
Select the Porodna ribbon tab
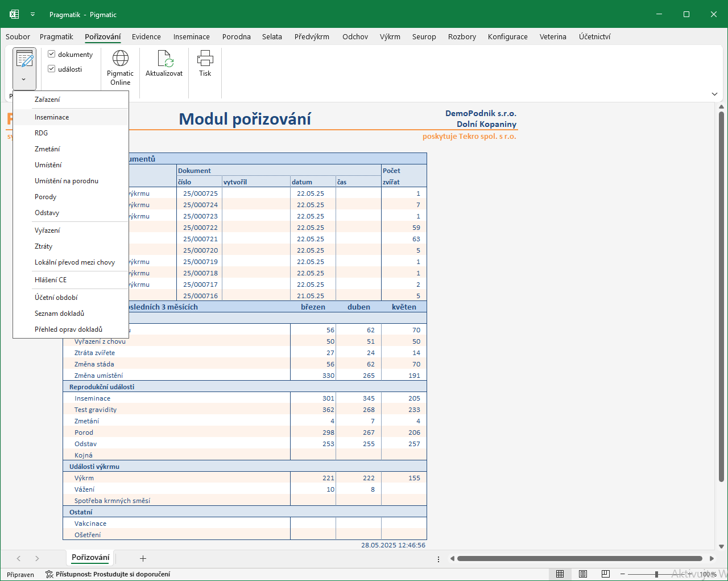coord(237,36)
